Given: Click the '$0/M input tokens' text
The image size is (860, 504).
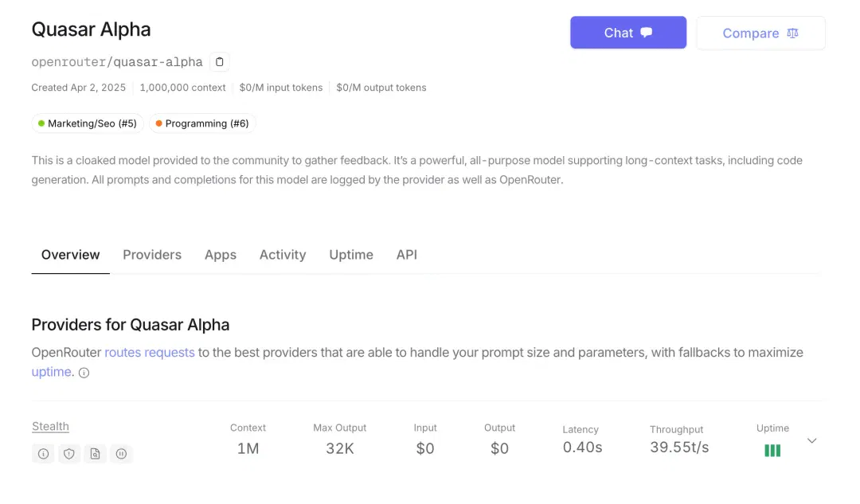Looking at the screenshot, I should click(281, 88).
